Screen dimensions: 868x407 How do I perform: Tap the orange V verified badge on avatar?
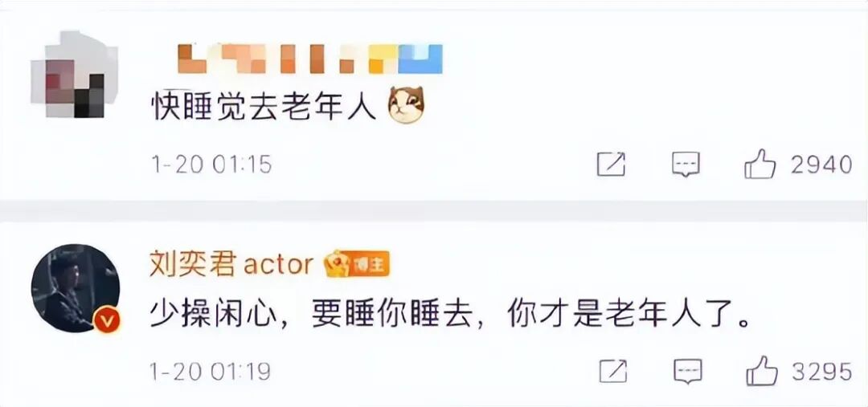click(106, 321)
